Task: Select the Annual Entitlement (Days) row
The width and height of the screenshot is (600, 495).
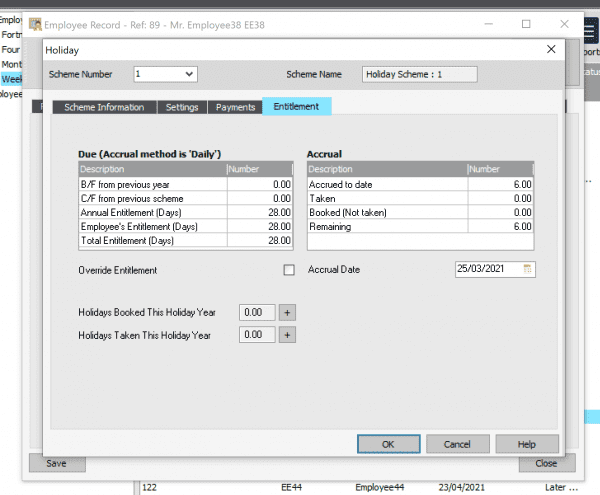Action: click(x=186, y=212)
